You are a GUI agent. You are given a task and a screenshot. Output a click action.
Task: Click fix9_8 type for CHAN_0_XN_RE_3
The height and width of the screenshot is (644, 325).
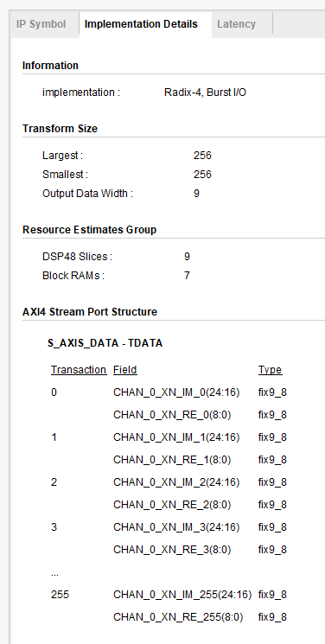click(x=272, y=550)
